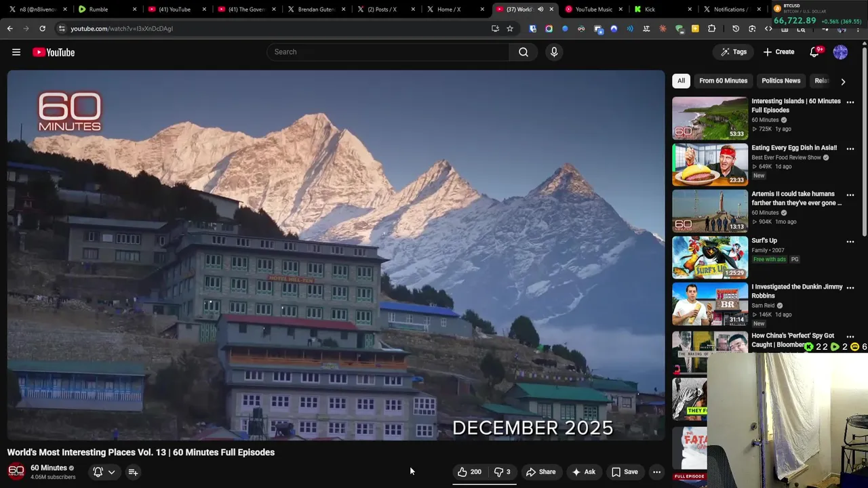Click the code brackets extension icon
This screenshot has height=488, width=868.
tap(768, 28)
